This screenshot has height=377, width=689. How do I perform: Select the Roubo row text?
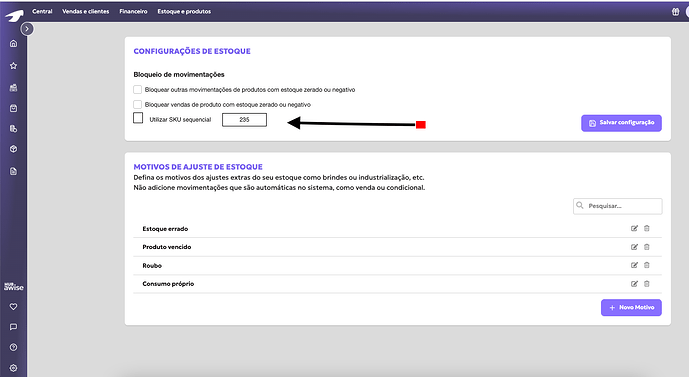152,265
